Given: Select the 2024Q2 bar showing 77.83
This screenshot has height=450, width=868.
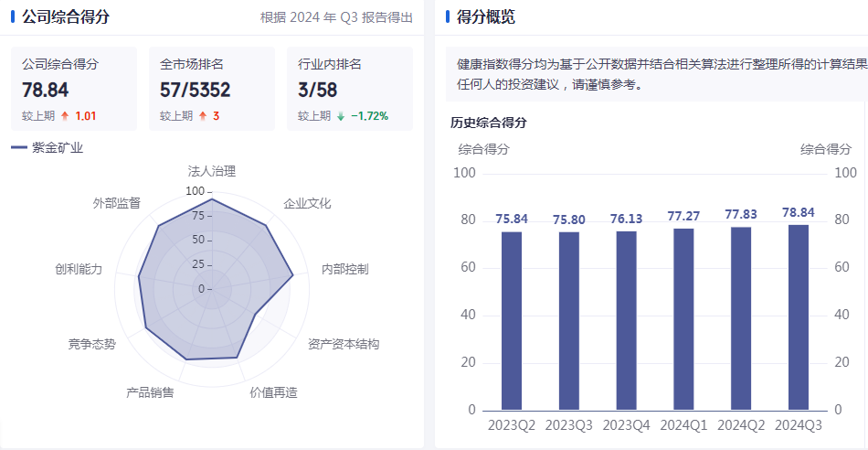Looking at the screenshot, I should [741, 318].
